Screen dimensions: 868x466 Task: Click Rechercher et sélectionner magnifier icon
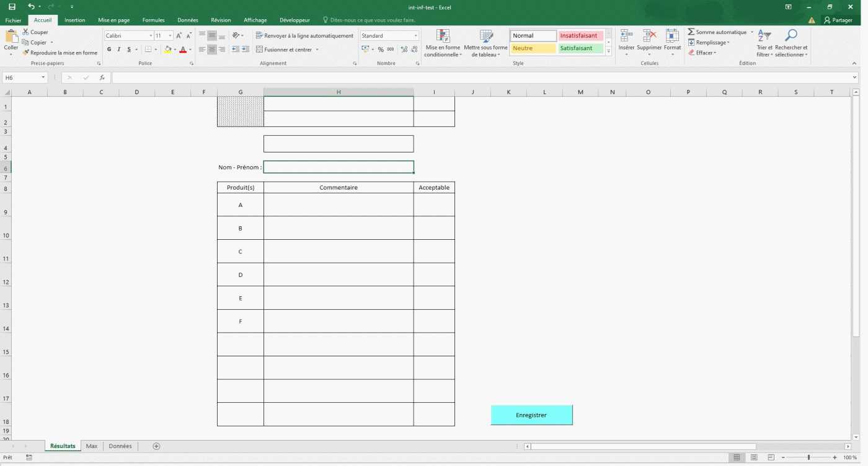(791, 36)
